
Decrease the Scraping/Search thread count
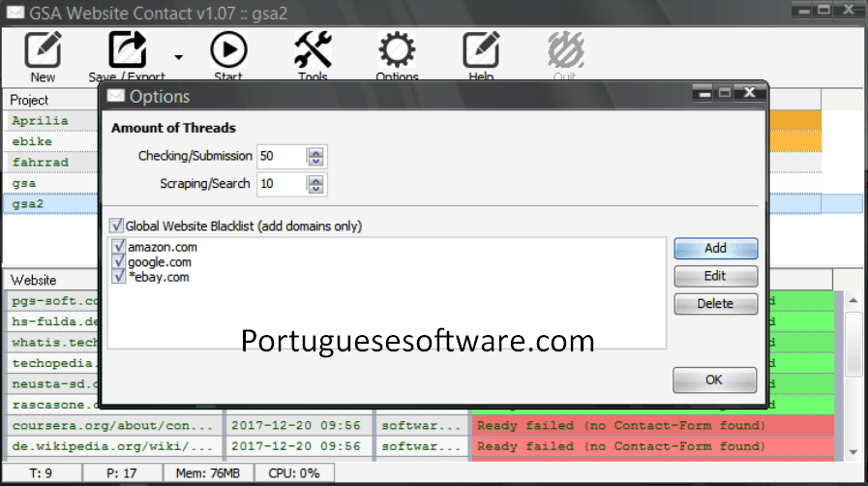click(316, 189)
